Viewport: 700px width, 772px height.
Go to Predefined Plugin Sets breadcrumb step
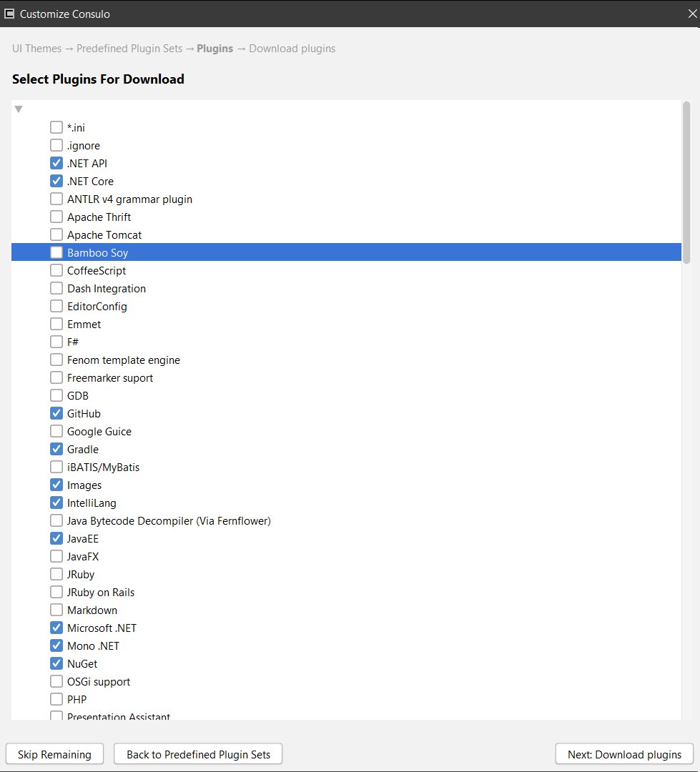click(x=129, y=49)
